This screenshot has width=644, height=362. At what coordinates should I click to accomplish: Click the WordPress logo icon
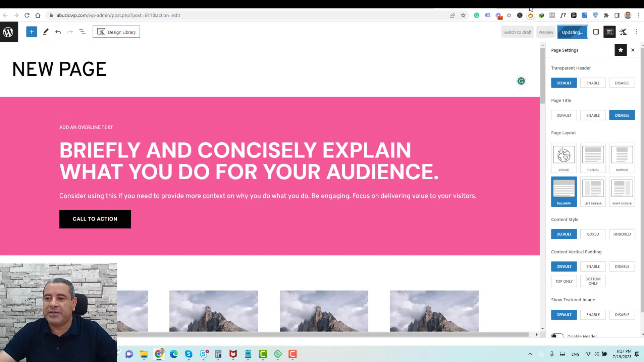click(8, 32)
